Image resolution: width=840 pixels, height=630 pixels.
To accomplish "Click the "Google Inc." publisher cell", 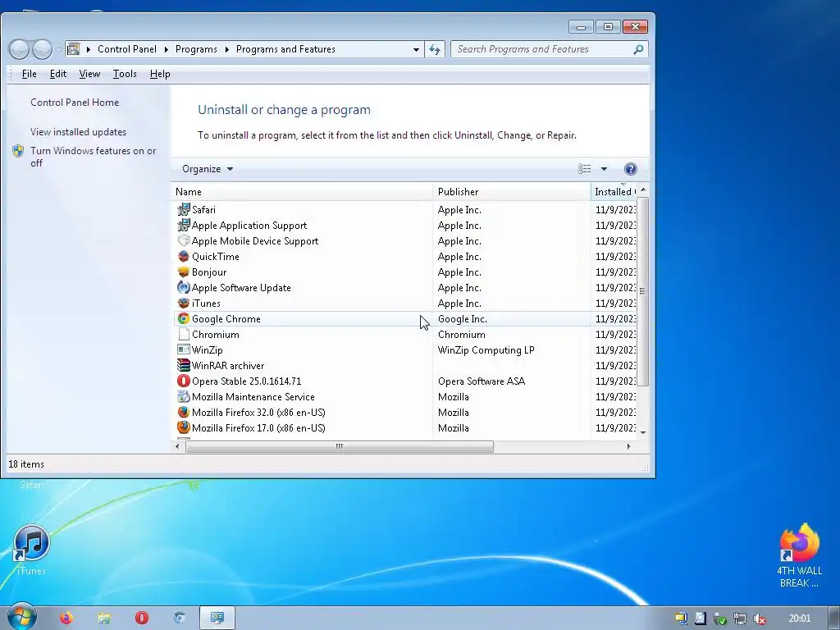I will coord(463,319).
